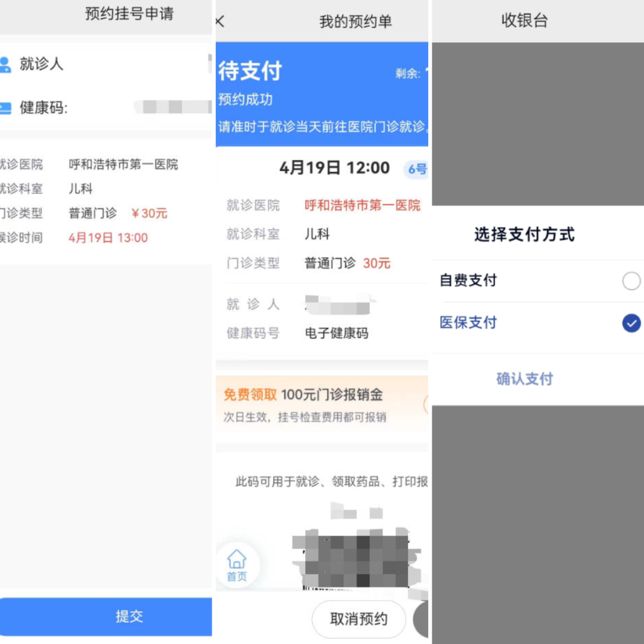This screenshot has width=644, height=644.
Task: Tap the gray button right of 取消预约
Action: (x=420, y=619)
